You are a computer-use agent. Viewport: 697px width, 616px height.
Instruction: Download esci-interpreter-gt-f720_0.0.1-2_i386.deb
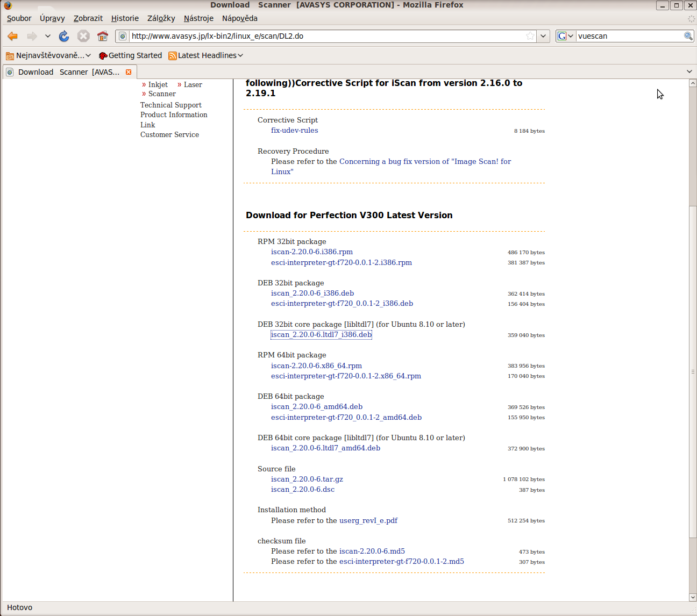pyautogui.click(x=342, y=303)
